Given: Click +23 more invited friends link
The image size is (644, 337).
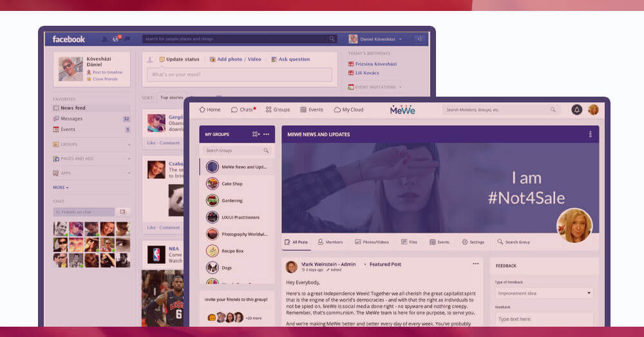Looking at the screenshot, I should coord(253,318).
